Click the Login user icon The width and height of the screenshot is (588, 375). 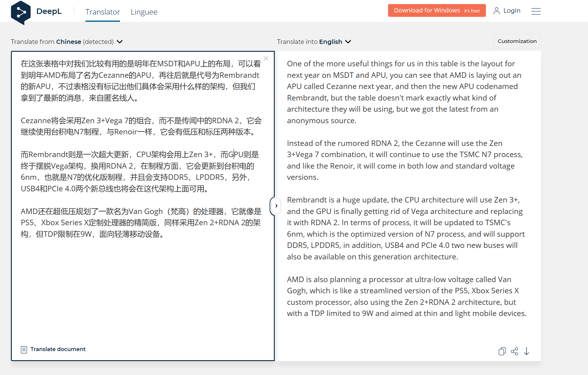[x=497, y=11]
